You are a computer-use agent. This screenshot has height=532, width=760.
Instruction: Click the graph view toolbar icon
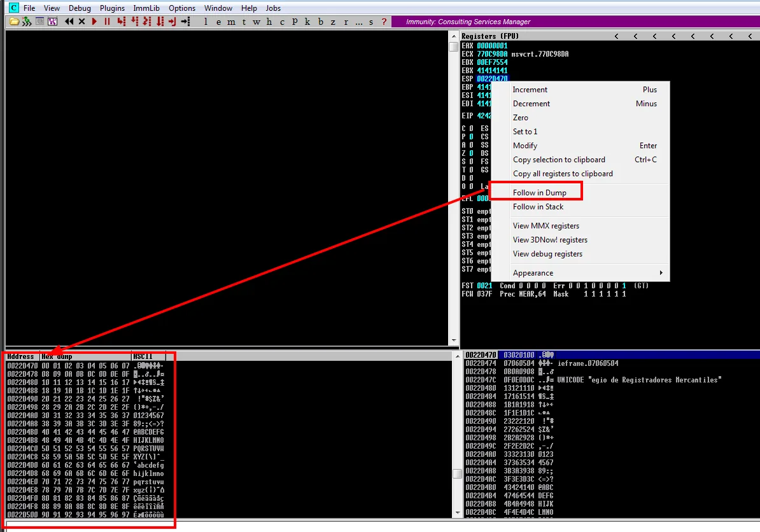tap(52, 22)
